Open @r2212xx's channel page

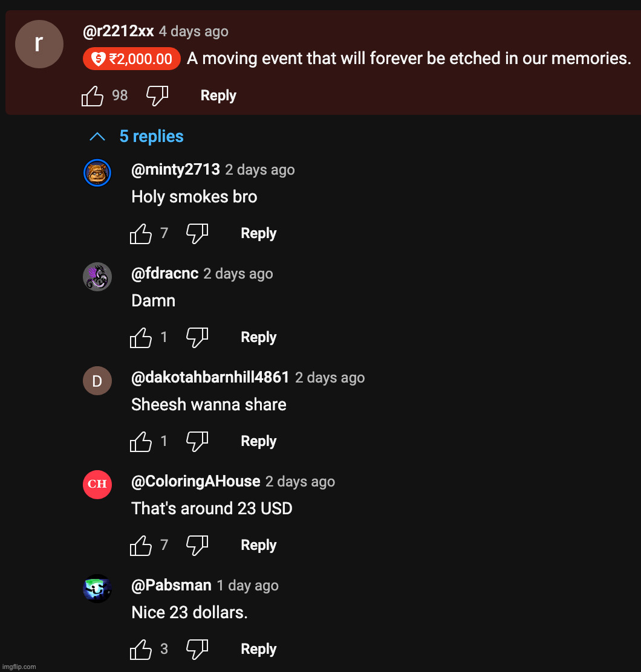118,31
